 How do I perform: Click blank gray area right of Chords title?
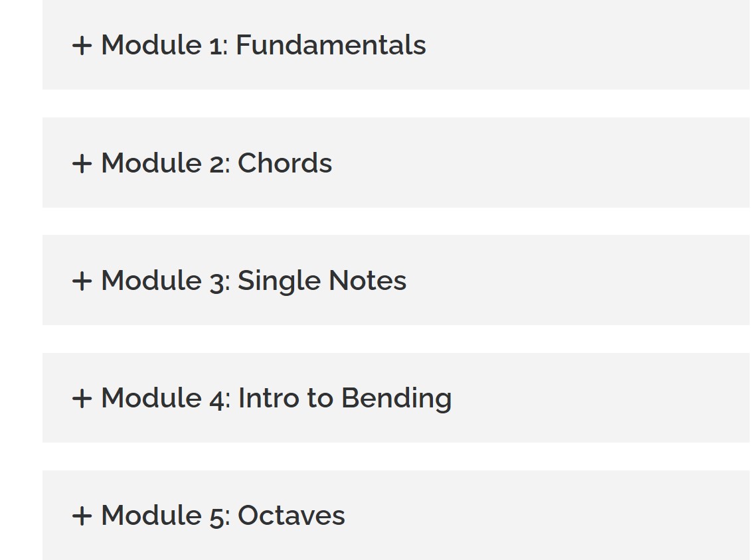541,163
